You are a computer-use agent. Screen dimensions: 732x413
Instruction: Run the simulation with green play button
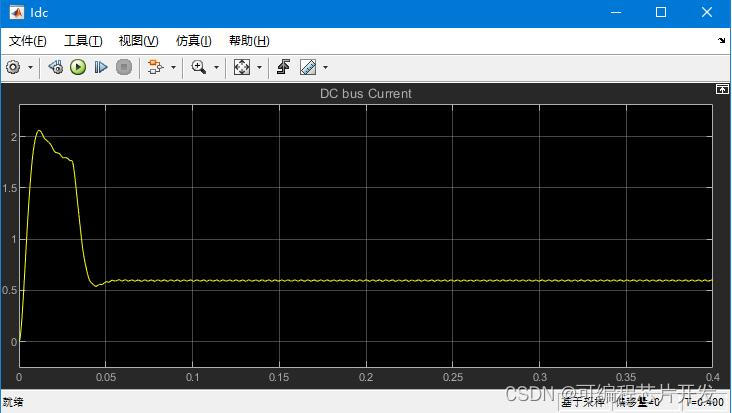click(x=78, y=67)
